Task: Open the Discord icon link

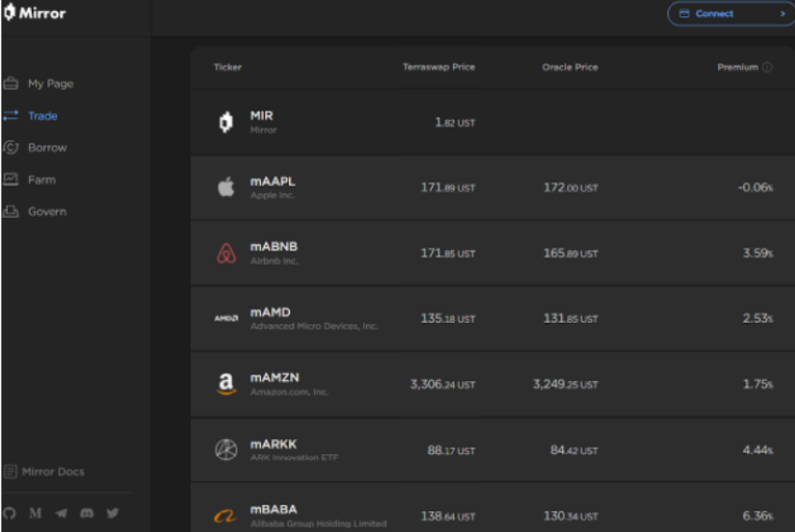Action: coord(86,513)
